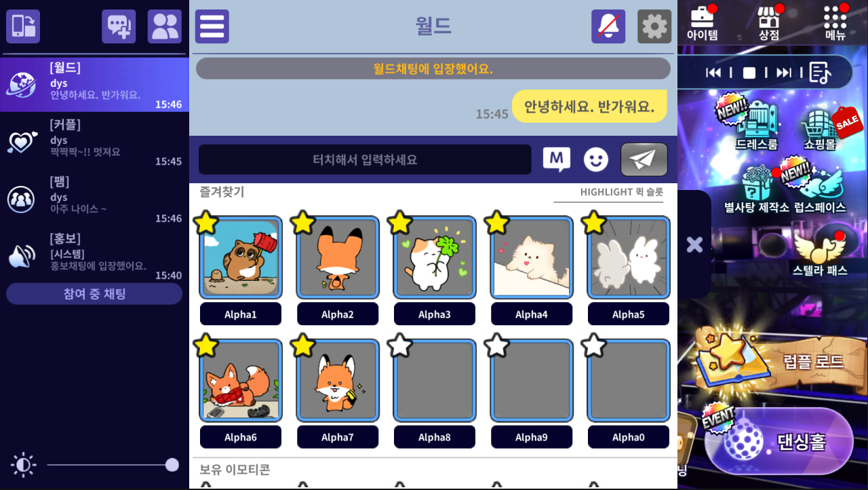The width and height of the screenshot is (868, 490).
Task: Open the friends list icon
Action: tap(165, 26)
